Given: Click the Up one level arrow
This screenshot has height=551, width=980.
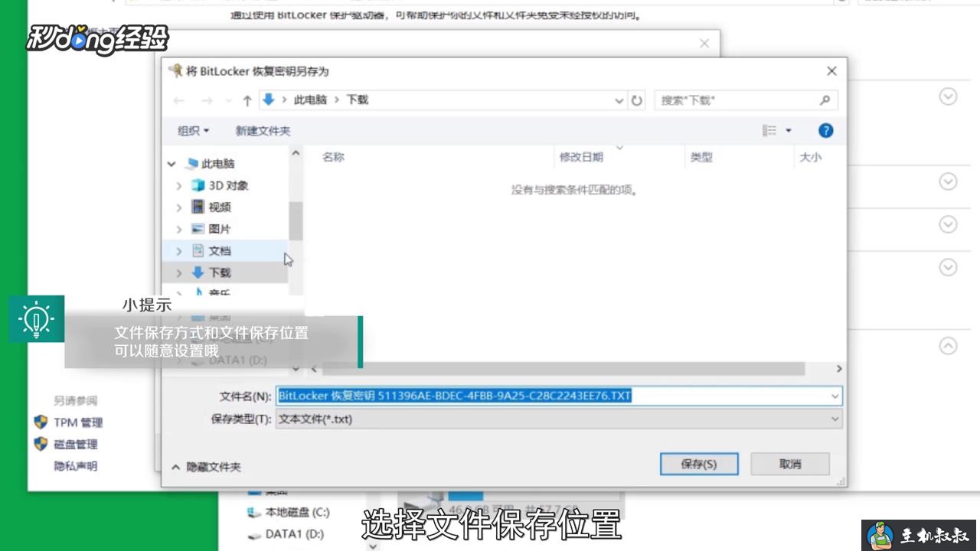Looking at the screenshot, I should coord(247,100).
